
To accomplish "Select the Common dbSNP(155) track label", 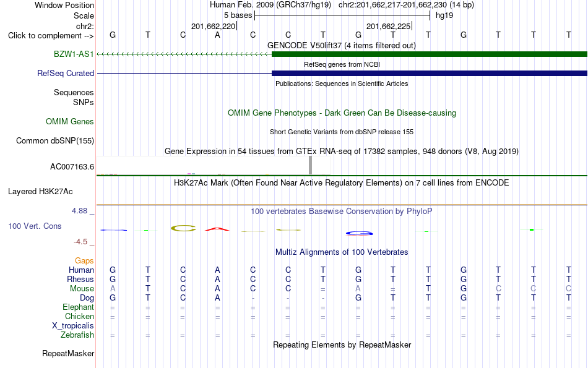I will click(54, 140).
